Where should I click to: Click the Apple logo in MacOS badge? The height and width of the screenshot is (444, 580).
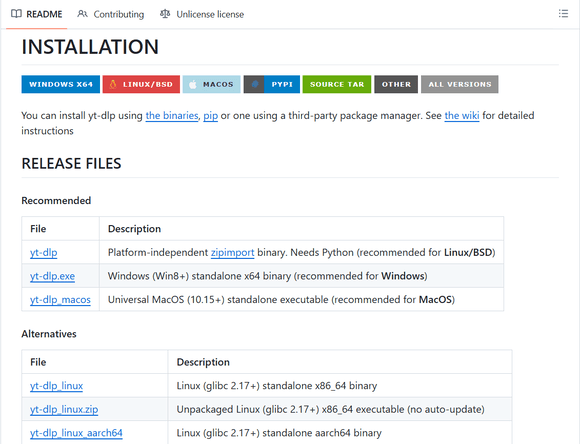[x=193, y=85]
